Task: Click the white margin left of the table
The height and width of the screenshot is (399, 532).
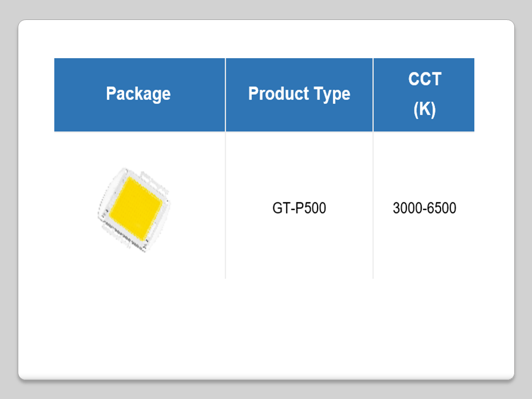Action: pos(36,205)
